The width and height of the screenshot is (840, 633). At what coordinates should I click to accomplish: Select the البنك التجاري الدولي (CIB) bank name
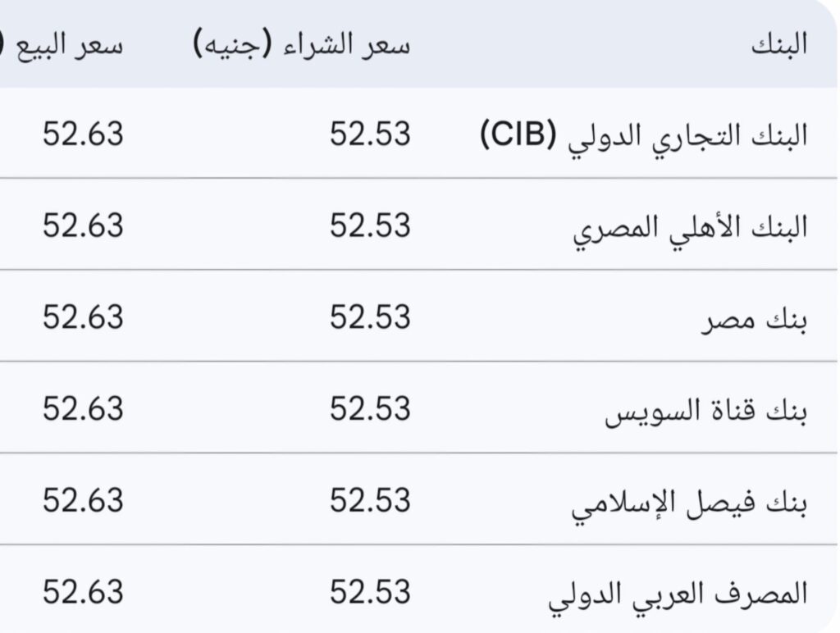pos(643,134)
